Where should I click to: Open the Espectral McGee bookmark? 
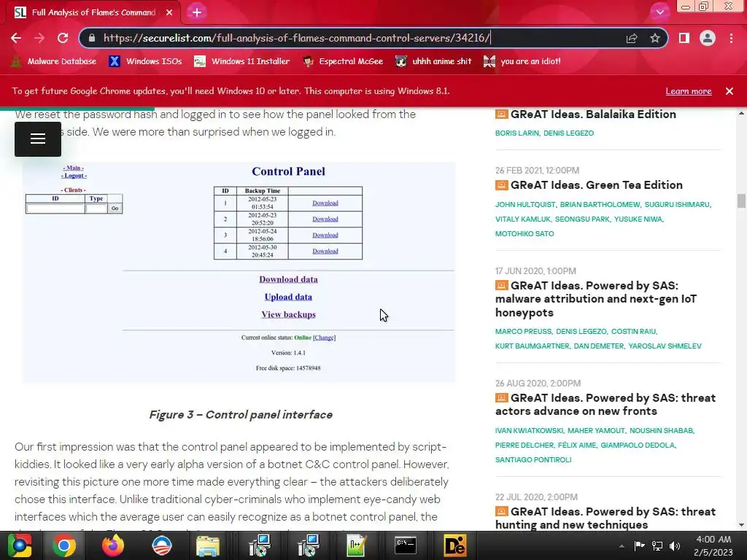[343, 61]
